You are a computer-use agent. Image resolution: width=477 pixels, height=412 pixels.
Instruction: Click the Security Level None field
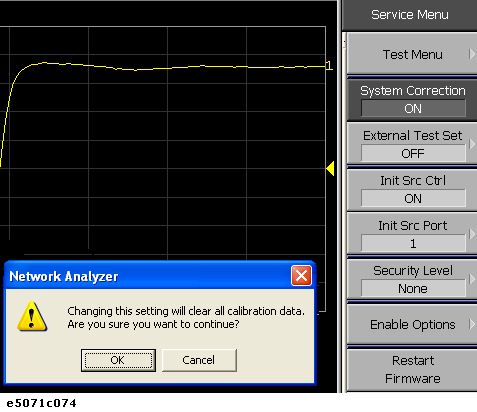[413, 288]
